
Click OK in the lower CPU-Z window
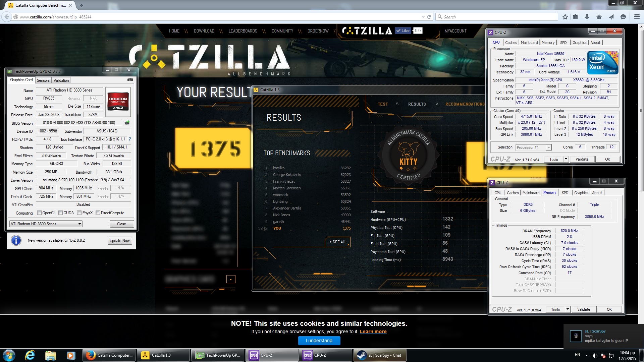point(609,309)
